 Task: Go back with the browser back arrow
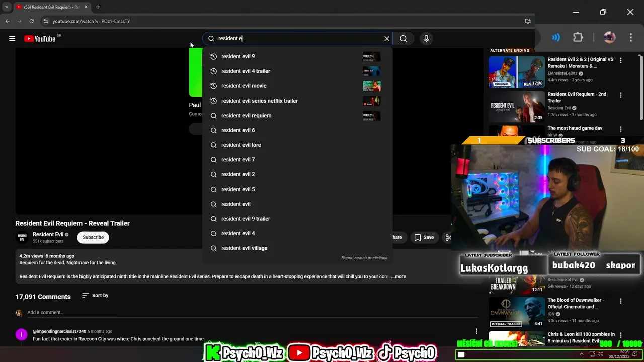click(7, 21)
